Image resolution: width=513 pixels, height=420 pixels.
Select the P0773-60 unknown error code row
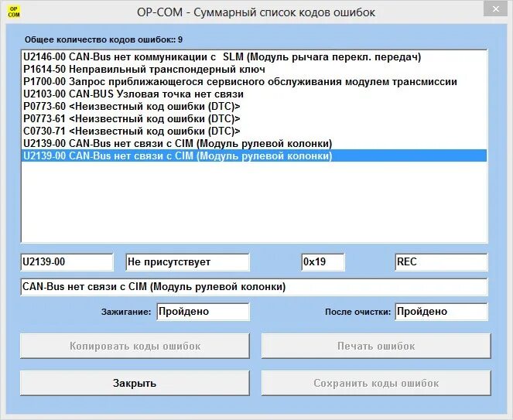pos(255,107)
